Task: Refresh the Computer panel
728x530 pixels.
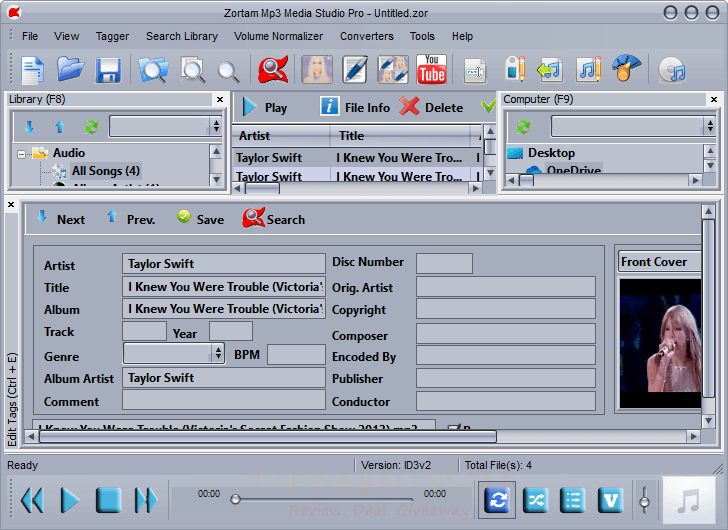Action: click(x=523, y=127)
